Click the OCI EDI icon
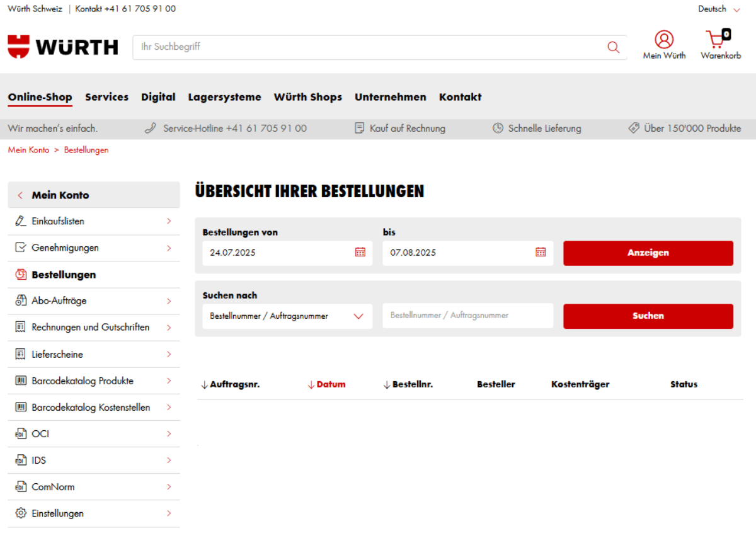 click(20, 434)
